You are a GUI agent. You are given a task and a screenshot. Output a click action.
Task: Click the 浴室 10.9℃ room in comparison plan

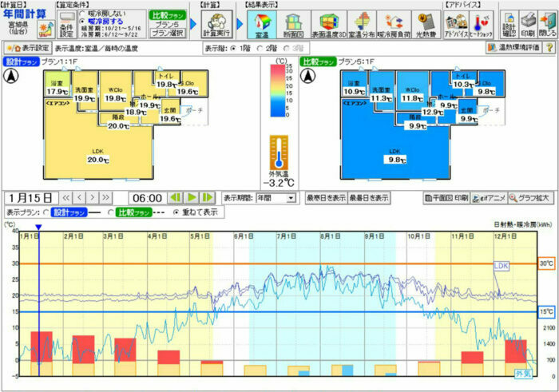(354, 85)
